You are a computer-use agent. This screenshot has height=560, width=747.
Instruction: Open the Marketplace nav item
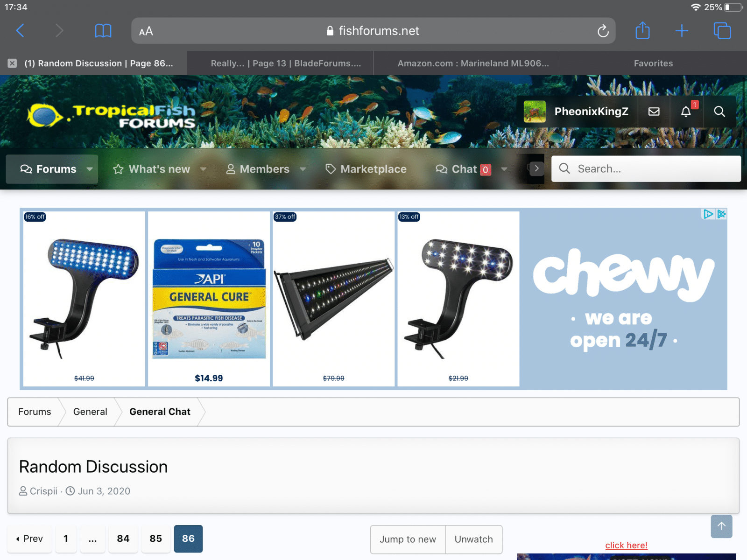tap(366, 169)
